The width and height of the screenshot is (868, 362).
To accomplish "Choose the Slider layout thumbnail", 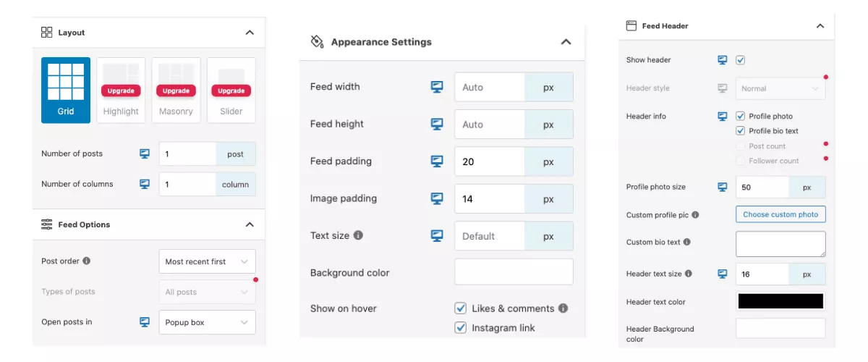I will 231,90.
